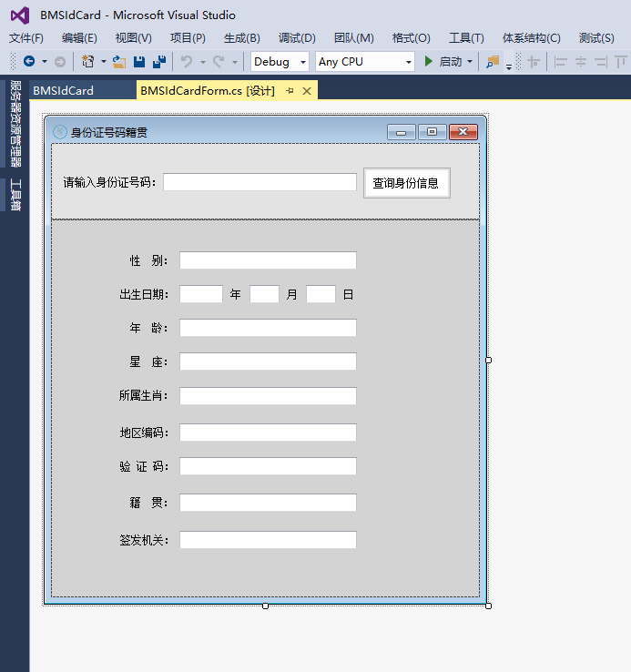Viewport: 631px width, 672px height.
Task: Open the 工具(T) menu
Action: point(466,38)
